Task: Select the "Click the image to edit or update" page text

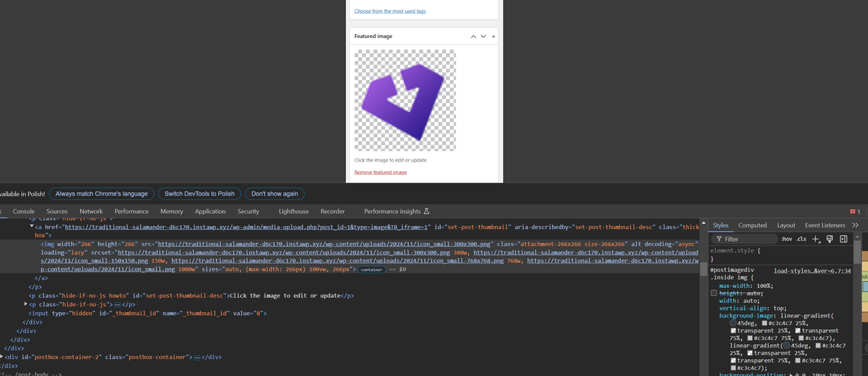Action: 391,160
